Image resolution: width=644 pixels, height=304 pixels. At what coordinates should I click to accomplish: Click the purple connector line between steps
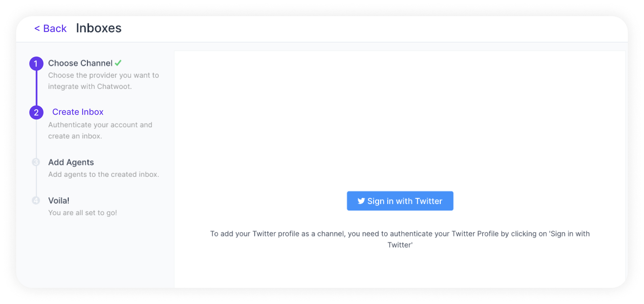coord(37,88)
